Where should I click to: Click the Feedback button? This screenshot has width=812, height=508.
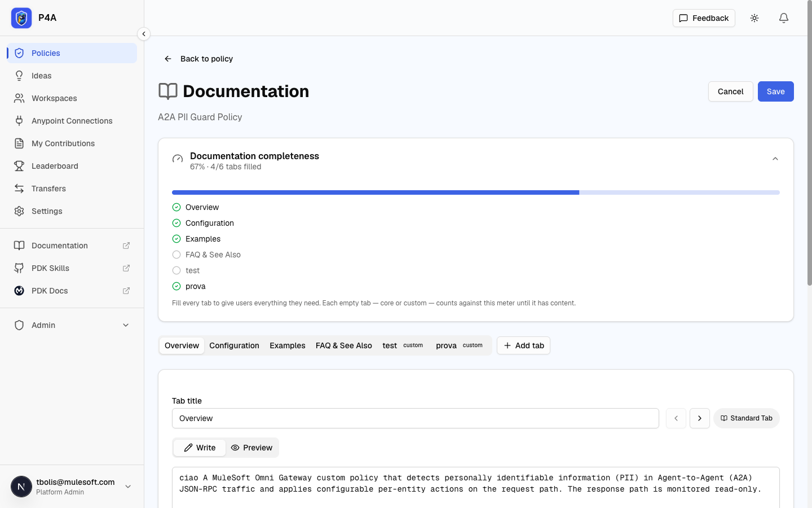point(704,18)
